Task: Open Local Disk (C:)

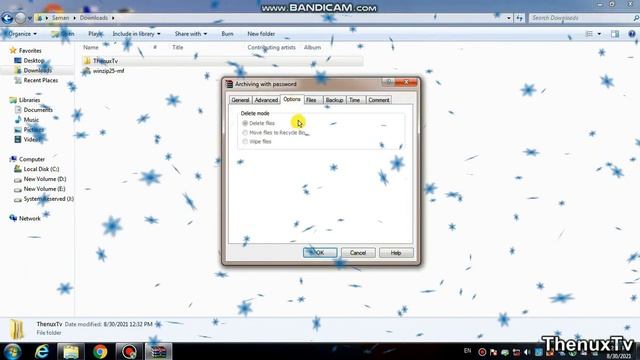Action: (x=41, y=169)
